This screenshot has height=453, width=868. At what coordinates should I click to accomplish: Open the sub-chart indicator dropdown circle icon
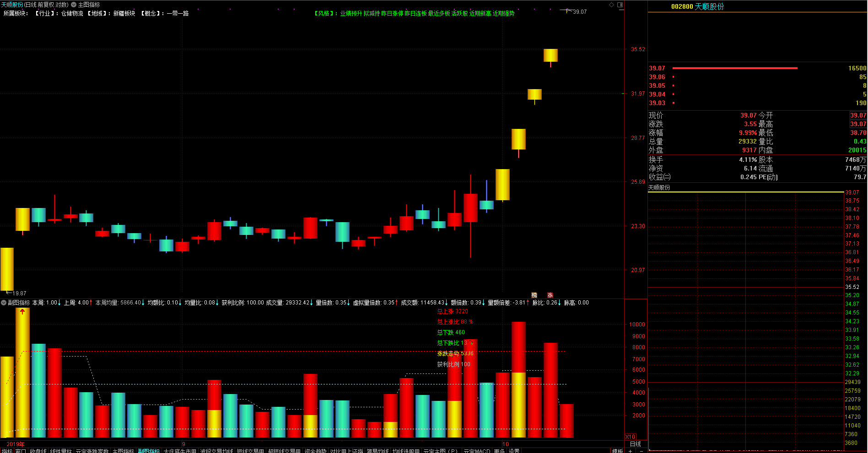4,303
